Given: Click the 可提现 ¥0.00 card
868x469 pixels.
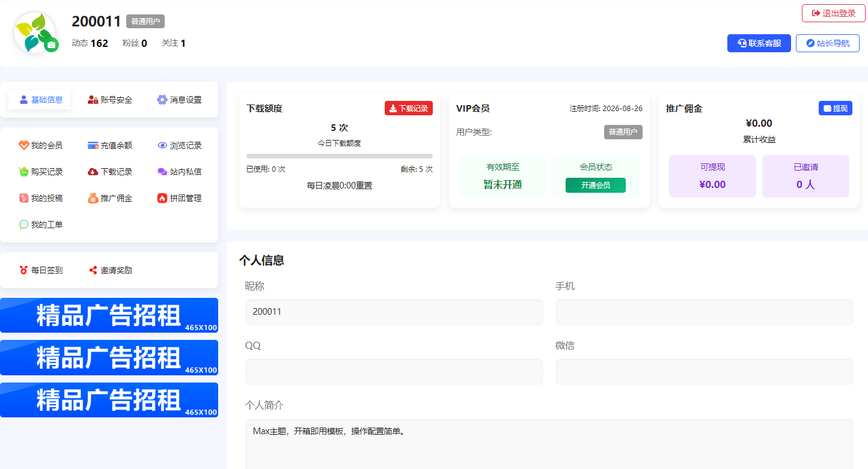Looking at the screenshot, I should pos(712,176).
